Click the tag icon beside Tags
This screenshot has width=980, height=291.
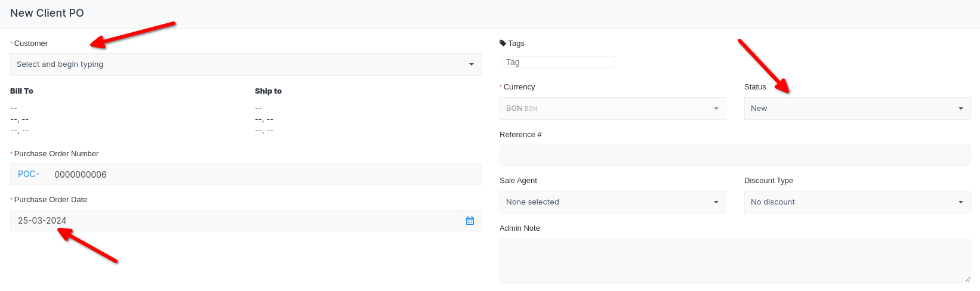[x=503, y=43]
